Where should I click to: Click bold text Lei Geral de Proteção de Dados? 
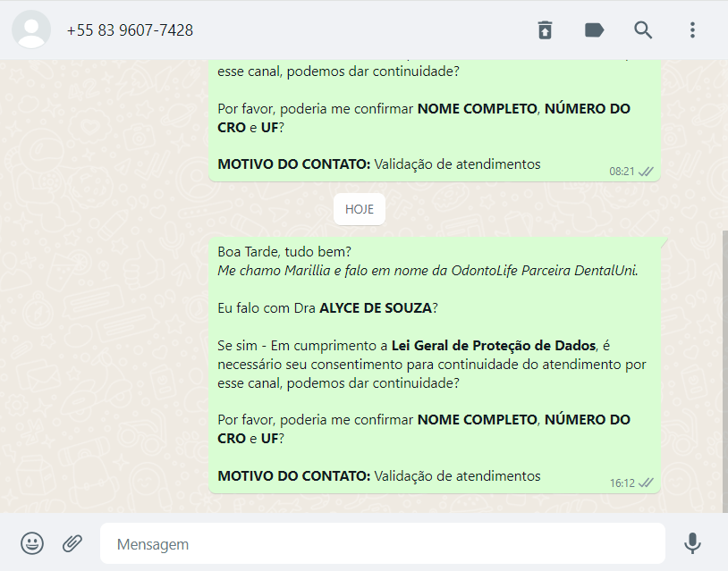pyautogui.click(x=494, y=346)
